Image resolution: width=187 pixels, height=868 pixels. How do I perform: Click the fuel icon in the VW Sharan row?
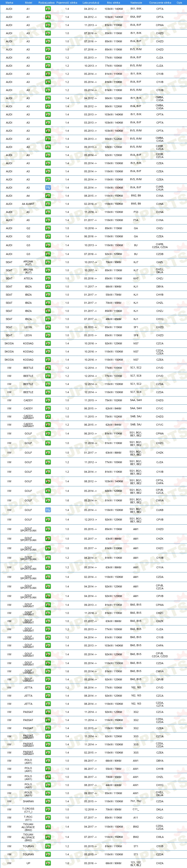pyautogui.click(x=48, y=801)
